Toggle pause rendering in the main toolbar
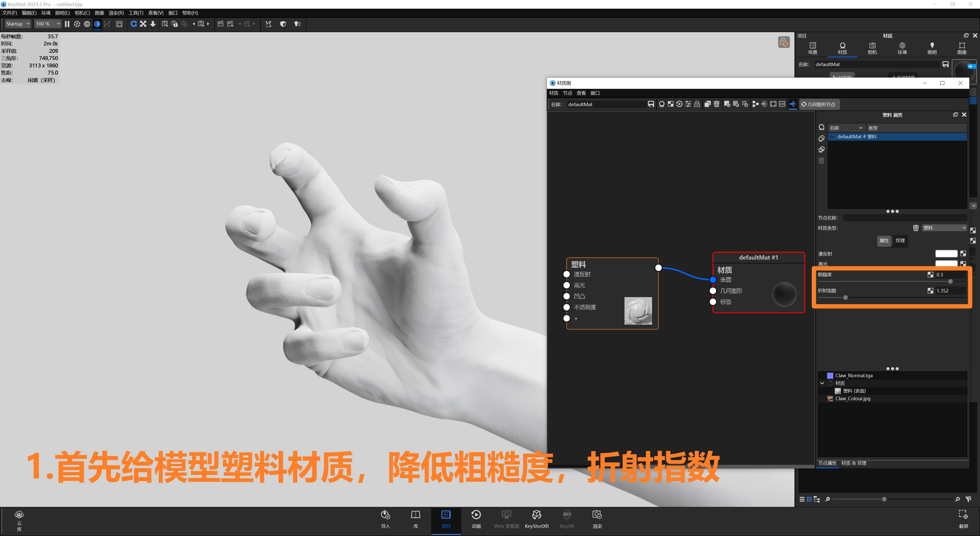This screenshot has width=980, height=536. tap(67, 24)
